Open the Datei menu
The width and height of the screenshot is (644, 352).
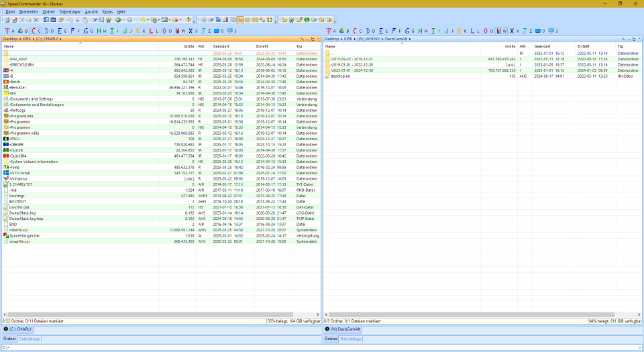tap(10, 12)
